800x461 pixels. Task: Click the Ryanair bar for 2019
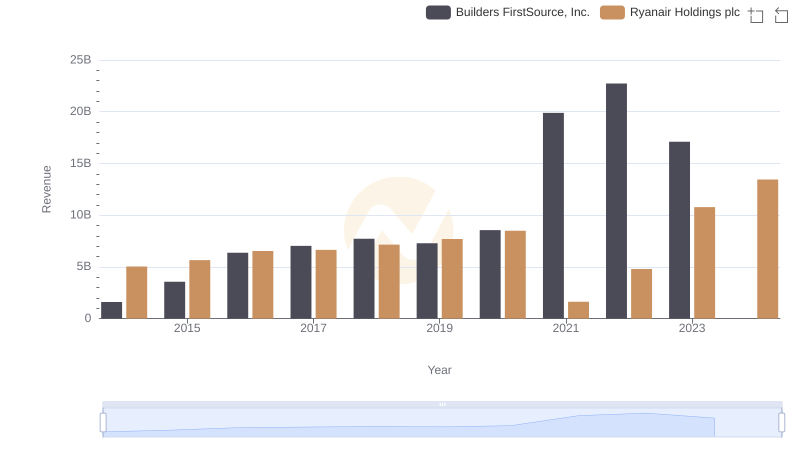(x=452, y=279)
